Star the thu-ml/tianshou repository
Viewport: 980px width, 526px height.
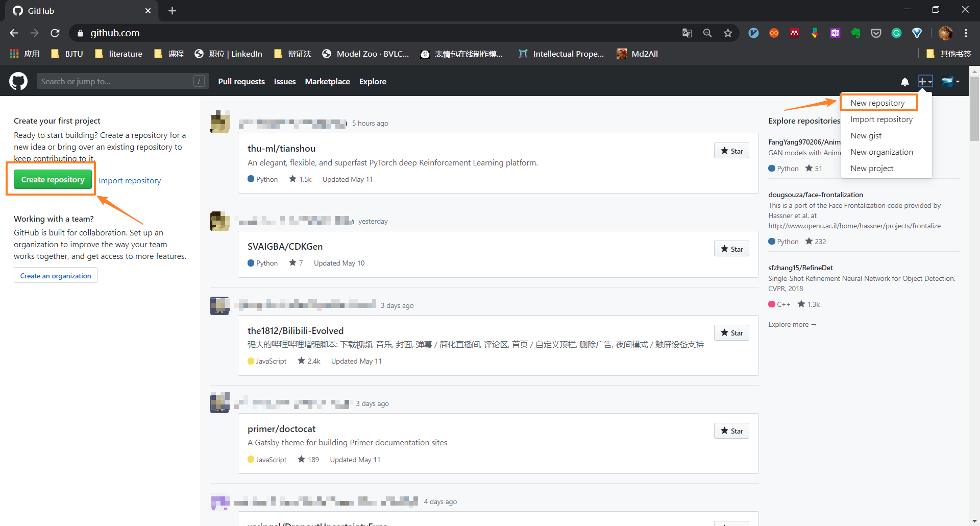(x=731, y=151)
